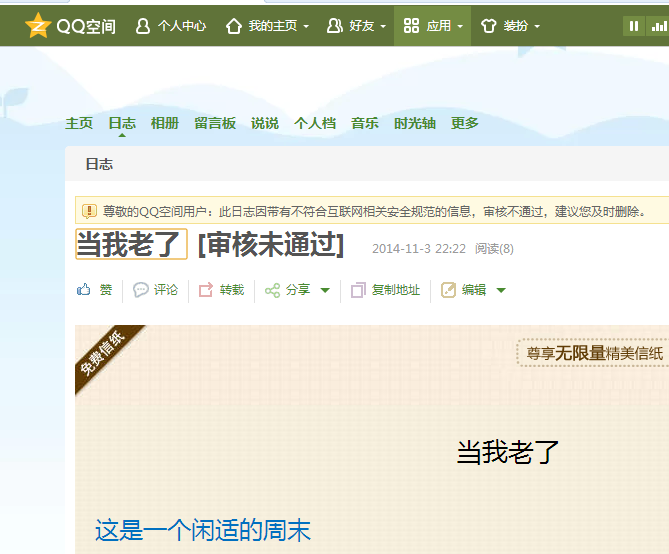
Task: Open the 装扮 dress-up menu
Action: click(x=509, y=26)
